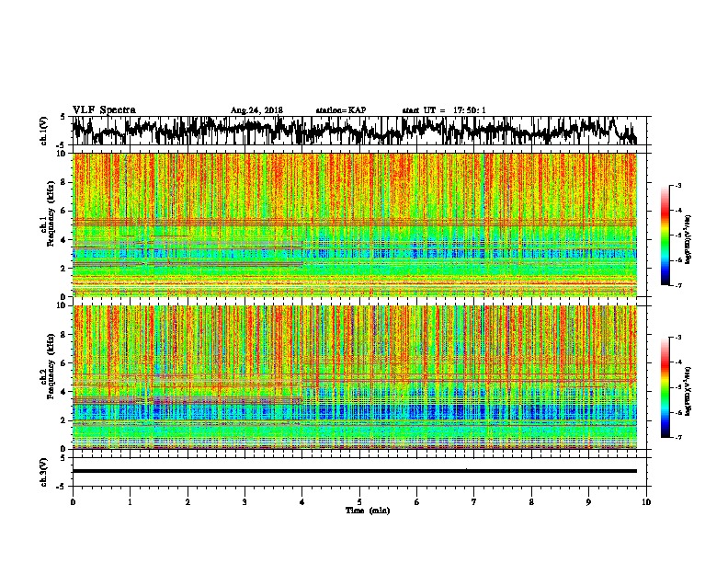Screen dimensions: 728x563
Task: Click the ch.2 color scale log(PSD) units label
Action: click(688, 392)
